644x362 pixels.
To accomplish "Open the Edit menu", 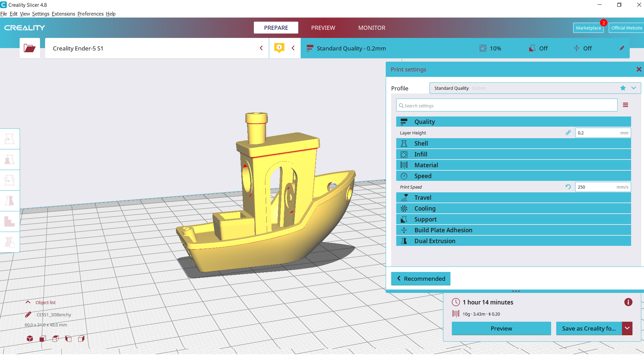I will 14,14.
